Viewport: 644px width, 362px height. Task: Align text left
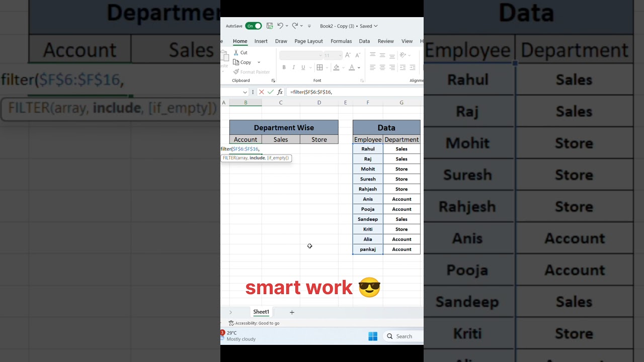[373, 67]
